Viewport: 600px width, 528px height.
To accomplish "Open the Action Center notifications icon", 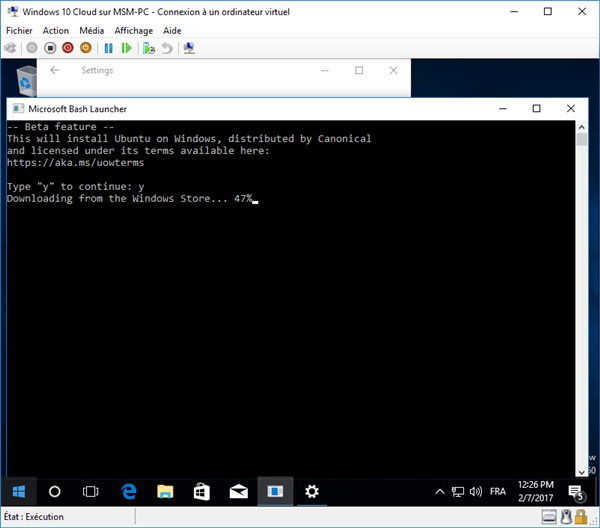I will (x=577, y=491).
